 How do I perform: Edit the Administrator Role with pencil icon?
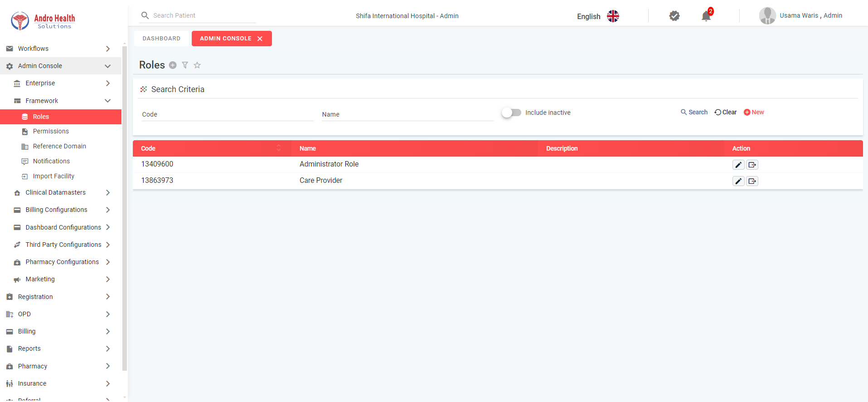click(738, 165)
